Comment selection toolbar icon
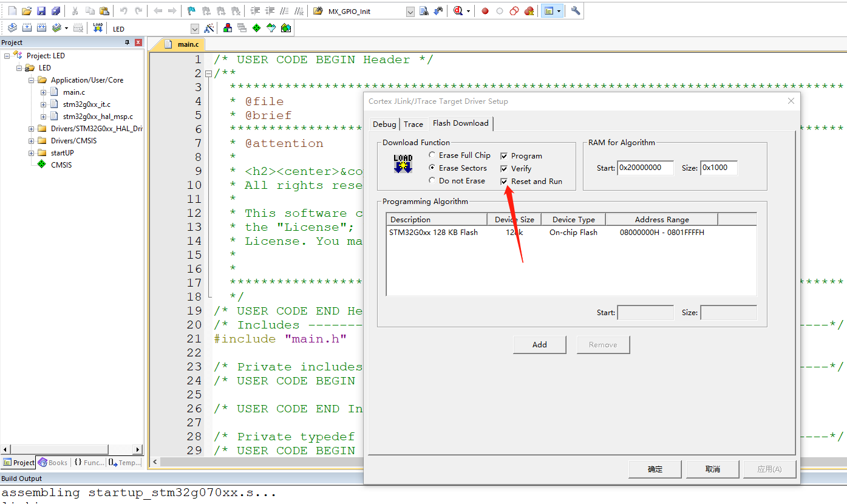The height and width of the screenshot is (504, 847). (284, 11)
